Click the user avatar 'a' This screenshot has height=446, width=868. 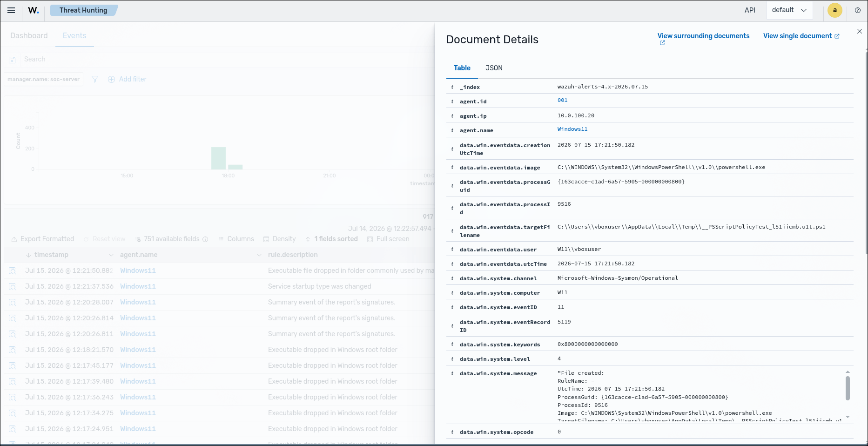[835, 10]
